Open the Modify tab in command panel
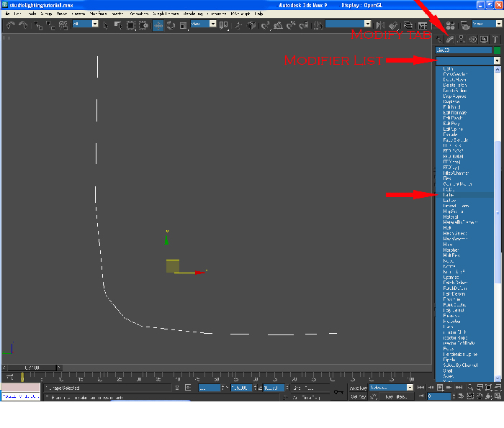This screenshot has height=428, width=504. 450,39
